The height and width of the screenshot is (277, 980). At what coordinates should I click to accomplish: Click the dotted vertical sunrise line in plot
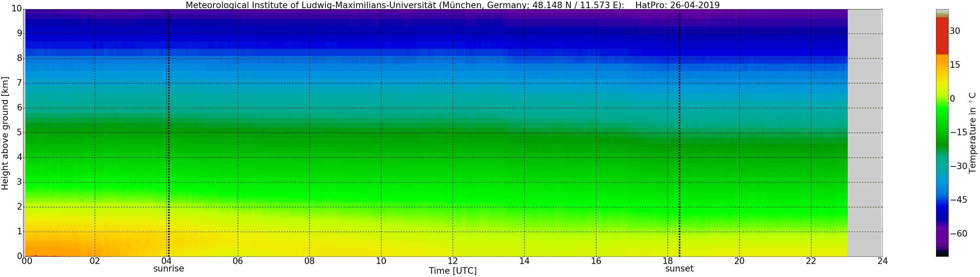168,133
